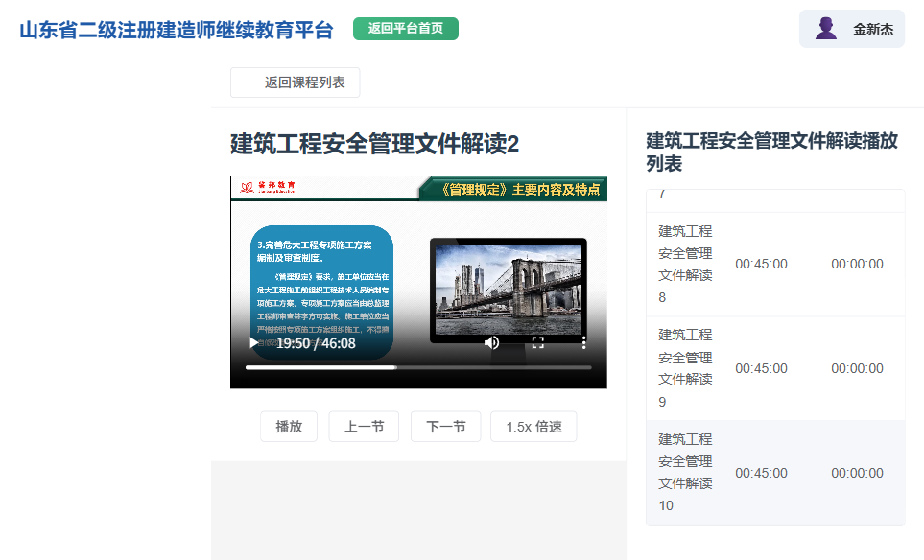This screenshot has height=560, width=924.
Task: Toggle the 1.5x 倍速 speed button
Action: tap(533, 427)
